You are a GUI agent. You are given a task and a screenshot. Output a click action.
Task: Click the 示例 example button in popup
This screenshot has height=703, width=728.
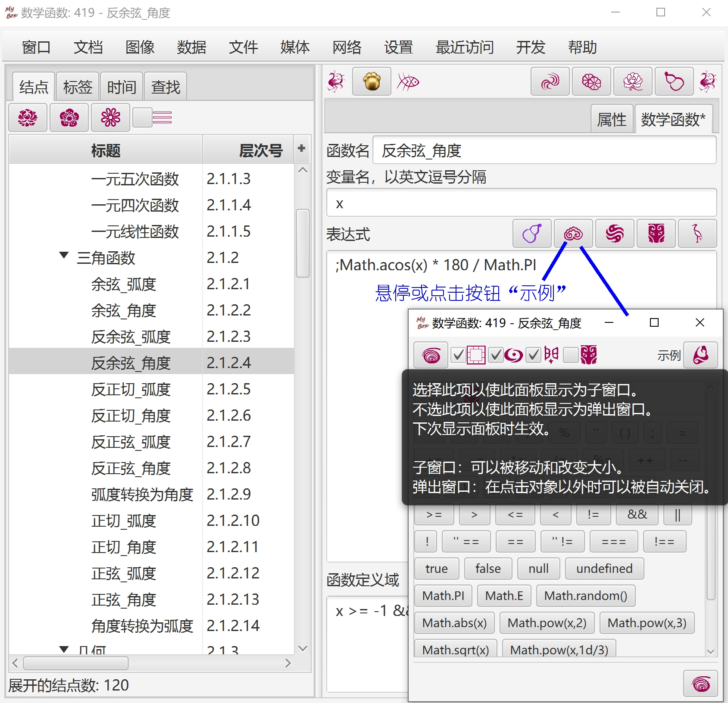tap(700, 355)
